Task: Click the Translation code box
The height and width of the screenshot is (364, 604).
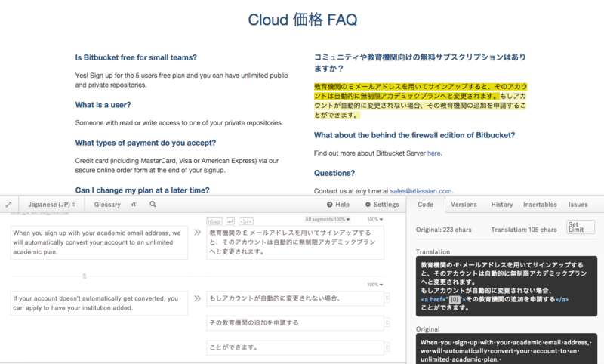Action: [x=507, y=286]
